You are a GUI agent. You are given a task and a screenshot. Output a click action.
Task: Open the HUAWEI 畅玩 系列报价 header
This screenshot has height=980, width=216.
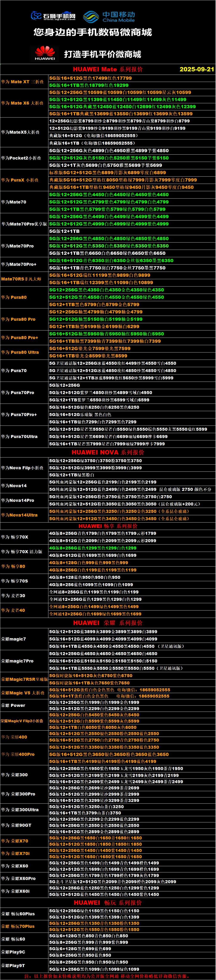[x=108, y=902]
